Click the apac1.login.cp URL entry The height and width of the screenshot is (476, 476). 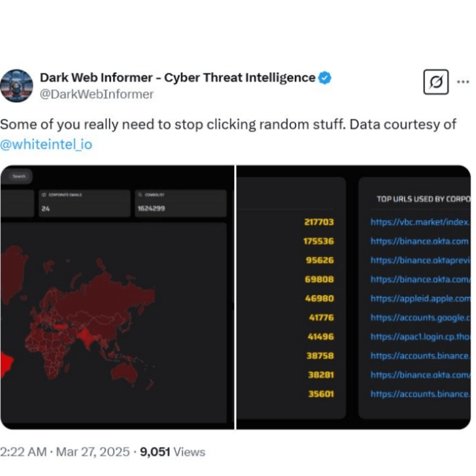tap(420, 337)
